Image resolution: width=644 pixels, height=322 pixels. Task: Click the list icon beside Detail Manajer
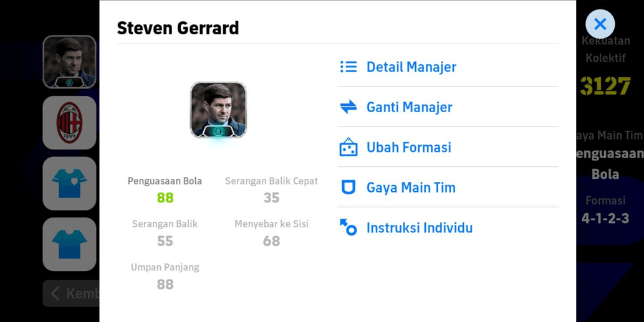tap(348, 67)
